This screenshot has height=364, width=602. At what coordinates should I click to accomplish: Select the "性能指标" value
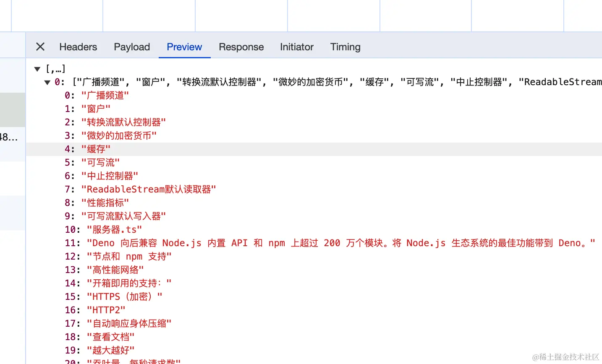pyautogui.click(x=105, y=203)
